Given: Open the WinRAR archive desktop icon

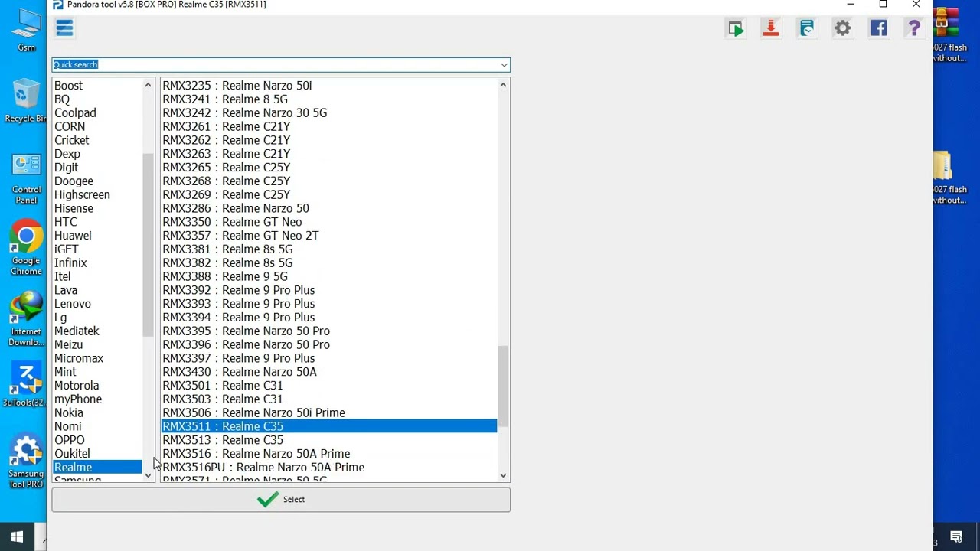Looking at the screenshot, I should click(x=948, y=35).
